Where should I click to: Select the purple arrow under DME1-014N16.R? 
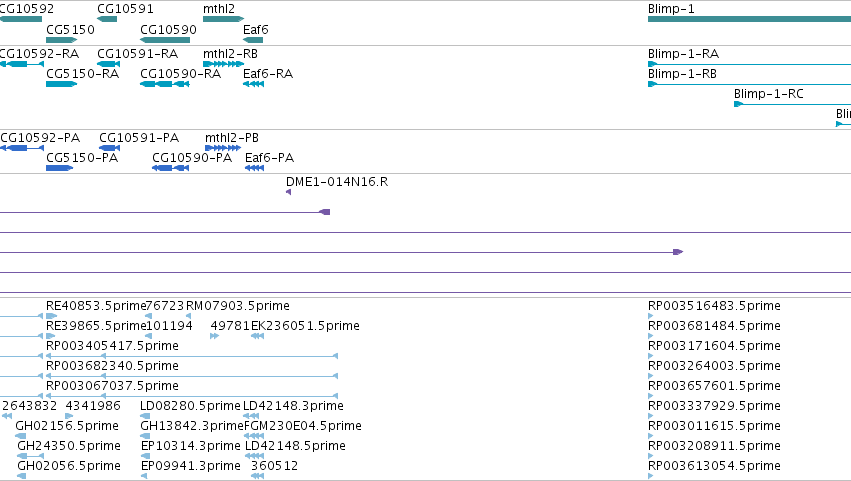289,192
